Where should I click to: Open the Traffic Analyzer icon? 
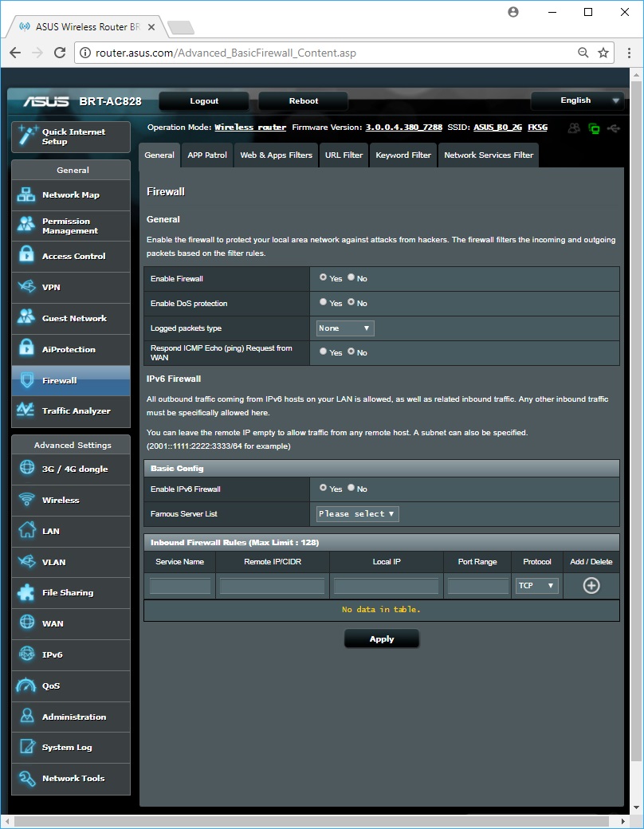[27, 411]
